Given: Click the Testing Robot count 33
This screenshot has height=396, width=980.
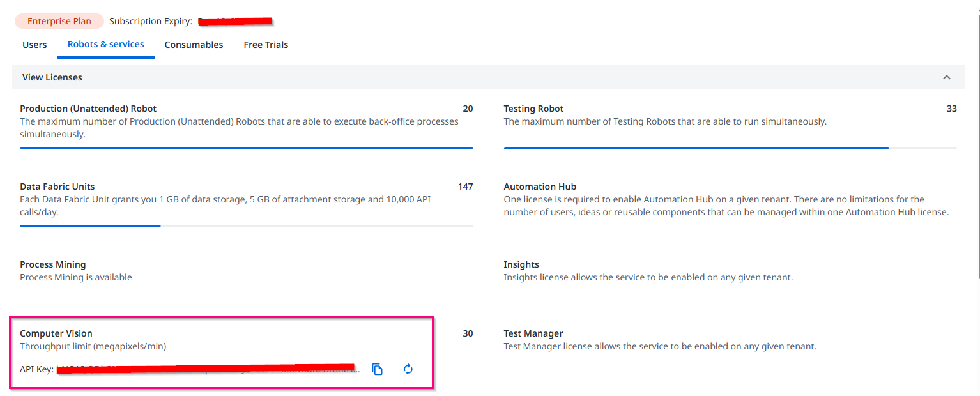Looking at the screenshot, I should 952,109.
